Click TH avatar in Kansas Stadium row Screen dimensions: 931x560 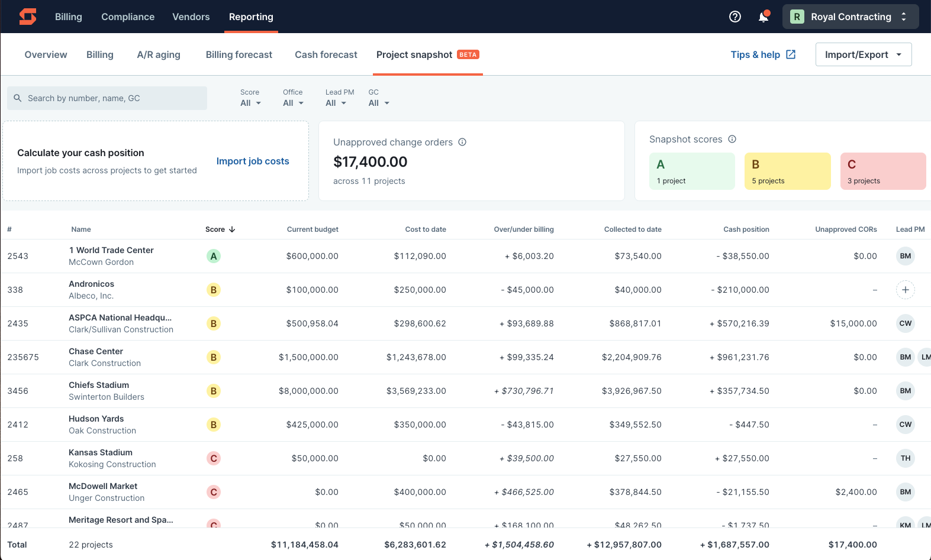pyautogui.click(x=906, y=458)
